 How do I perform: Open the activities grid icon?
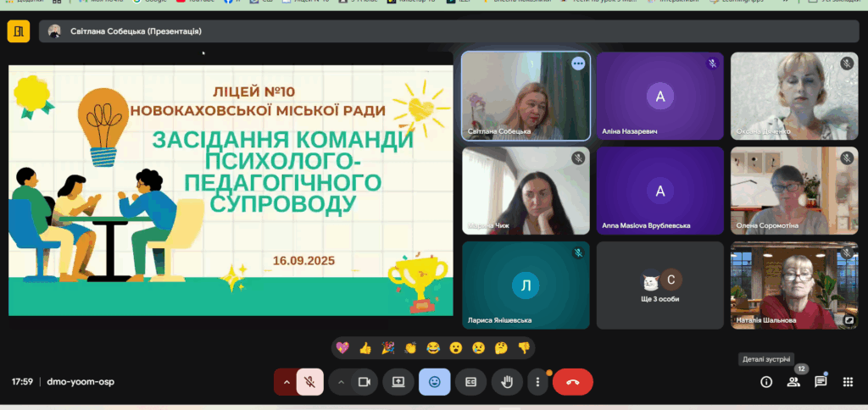point(848,382)
